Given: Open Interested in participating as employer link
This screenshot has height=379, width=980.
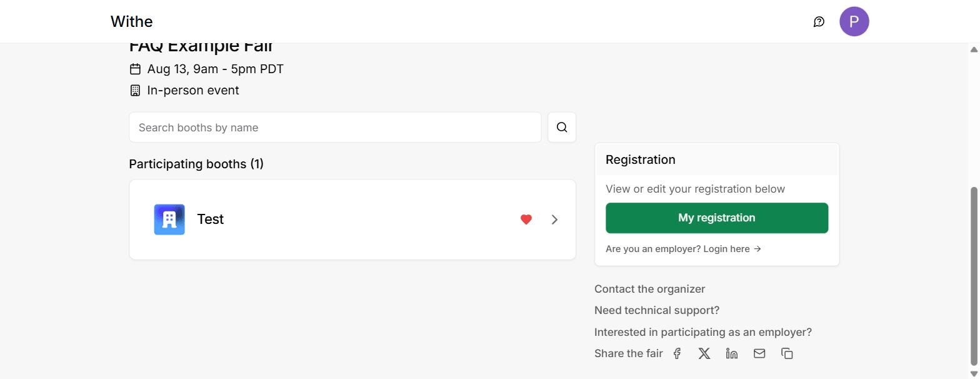Looking at the screenshot, I should tap(703, 332).
